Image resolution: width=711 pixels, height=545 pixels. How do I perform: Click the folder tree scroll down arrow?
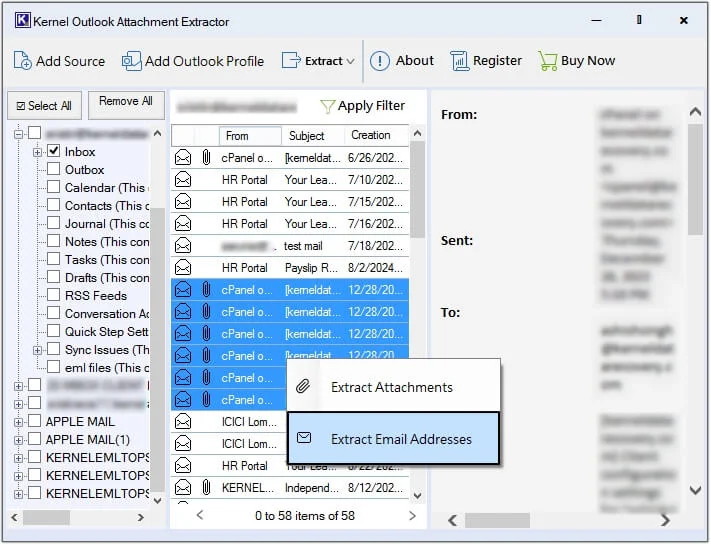click(x=157, y=501)
